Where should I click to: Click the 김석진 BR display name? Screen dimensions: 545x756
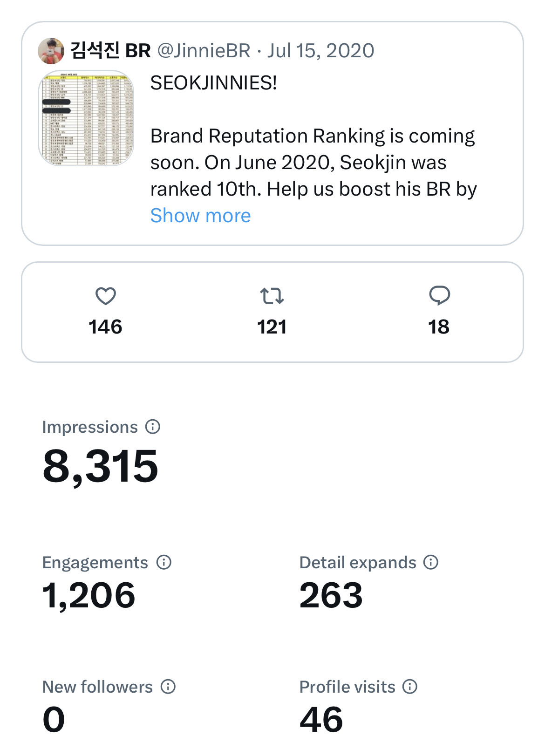pos(110,51)
